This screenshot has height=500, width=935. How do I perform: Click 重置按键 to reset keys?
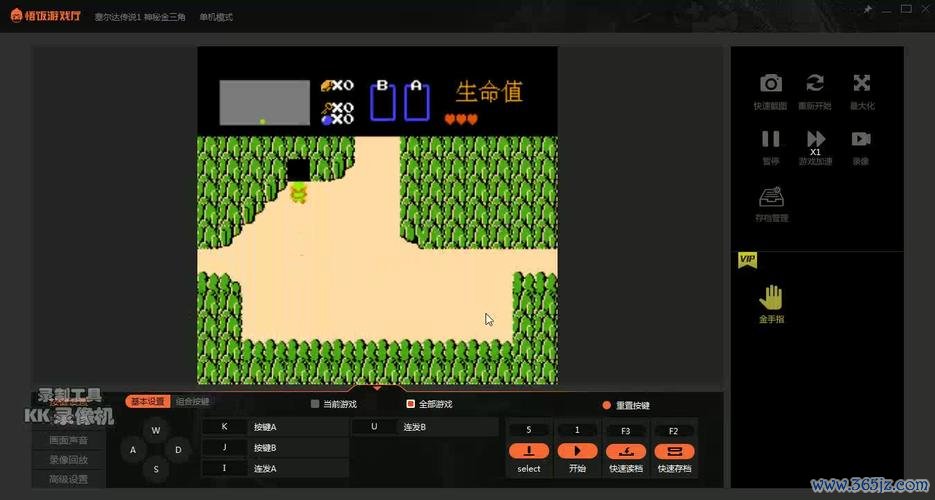coord(626,405)
